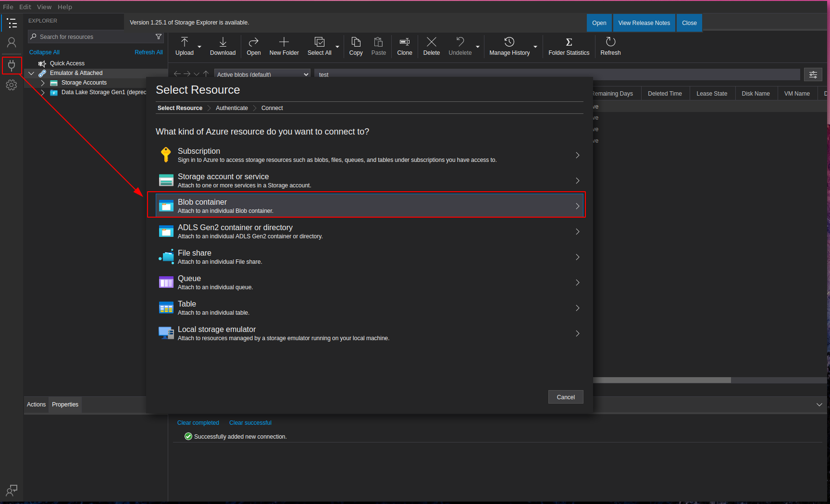Open the Edit menu
Viewport: 830px width, 504px height.
[25, 7]
